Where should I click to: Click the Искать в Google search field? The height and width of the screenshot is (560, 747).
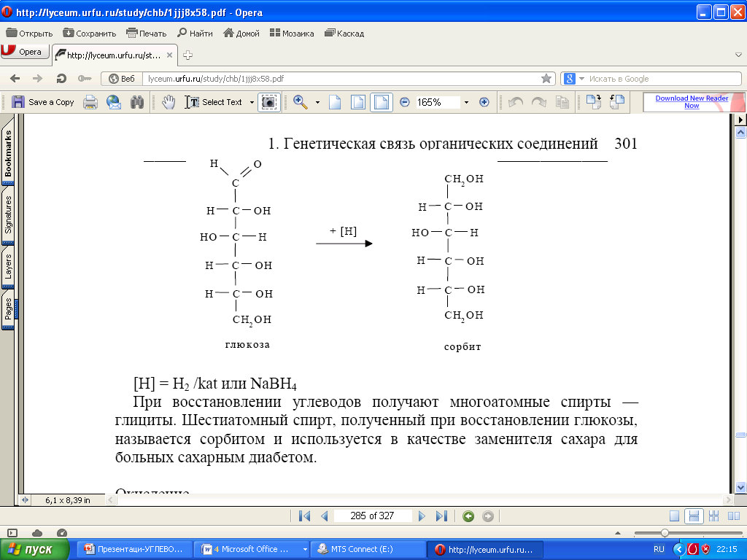(664, 79)
